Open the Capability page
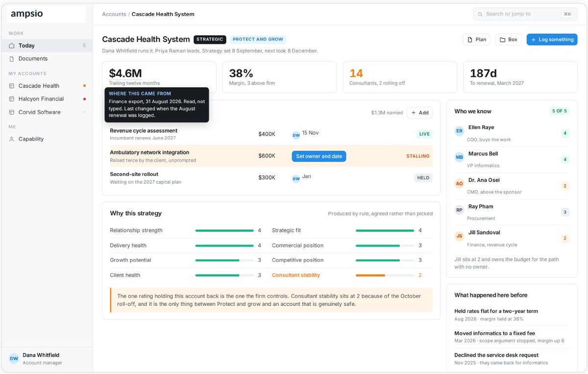 (x=46, y=139)
